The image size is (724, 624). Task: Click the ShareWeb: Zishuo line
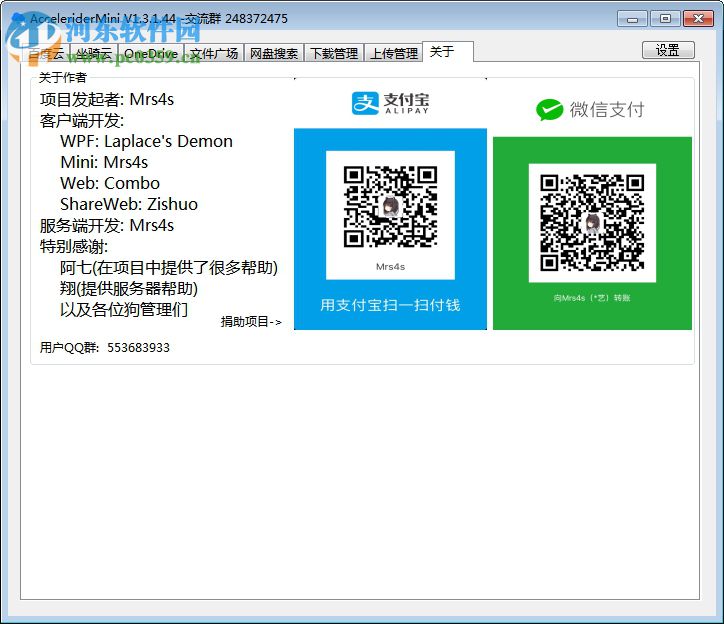pos(129,204)
